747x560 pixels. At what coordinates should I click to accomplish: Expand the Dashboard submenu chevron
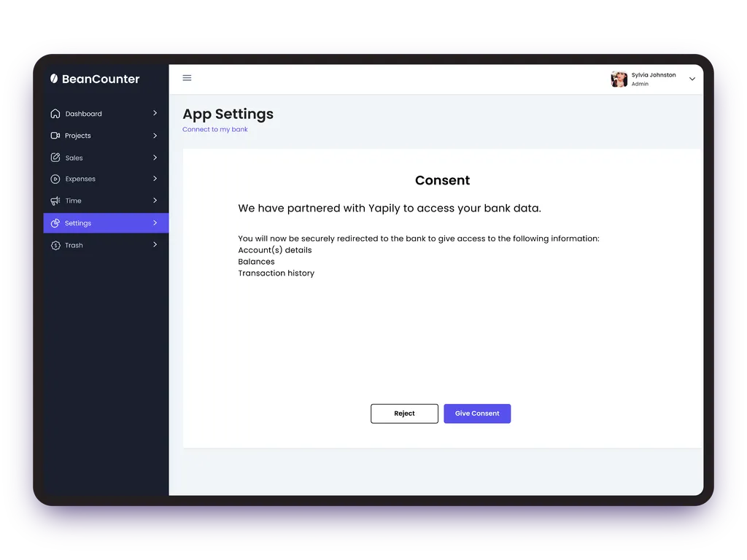[155, 114]
